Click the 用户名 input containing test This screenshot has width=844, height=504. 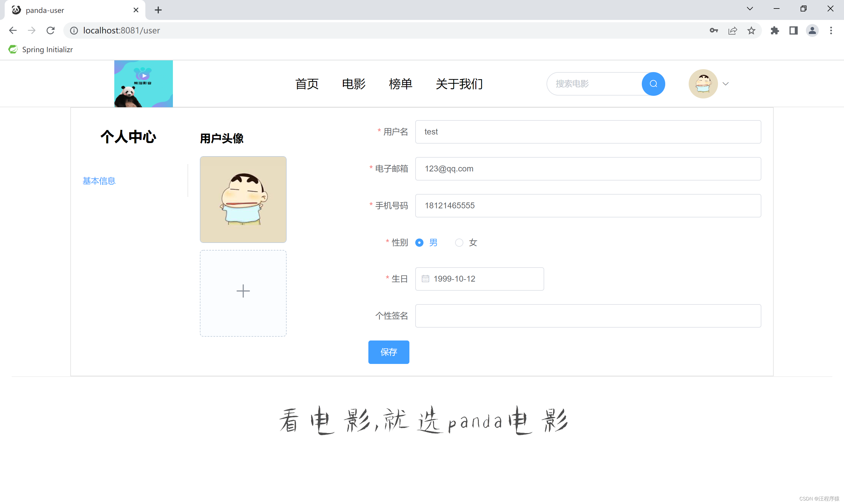(x=588, y=132)
